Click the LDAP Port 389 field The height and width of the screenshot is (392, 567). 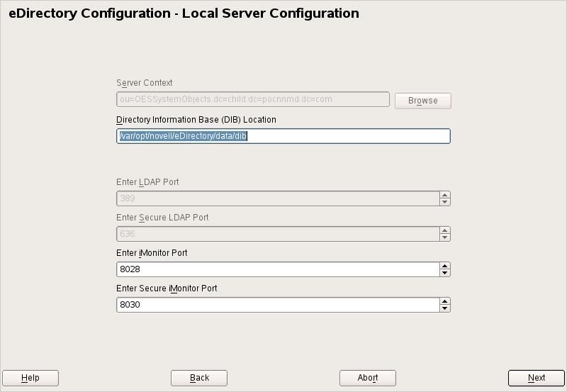click(278, 198)
